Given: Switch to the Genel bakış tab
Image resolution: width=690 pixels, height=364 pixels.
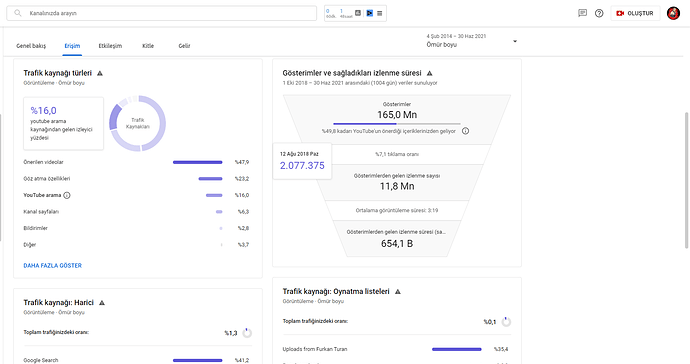Looking at the screenshot, I should coord(31,46).
